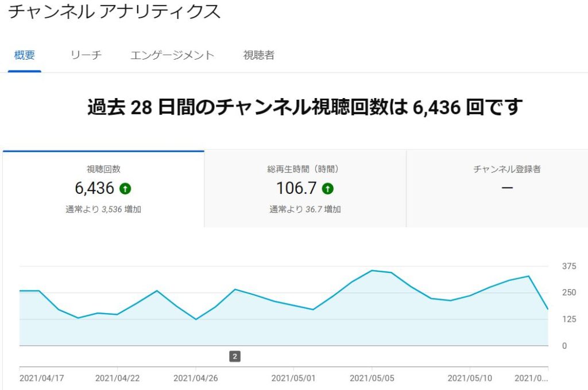Show the 総再生時間（時間） metric card
Viewport: 588px width, 390px height.
[305, 189]
